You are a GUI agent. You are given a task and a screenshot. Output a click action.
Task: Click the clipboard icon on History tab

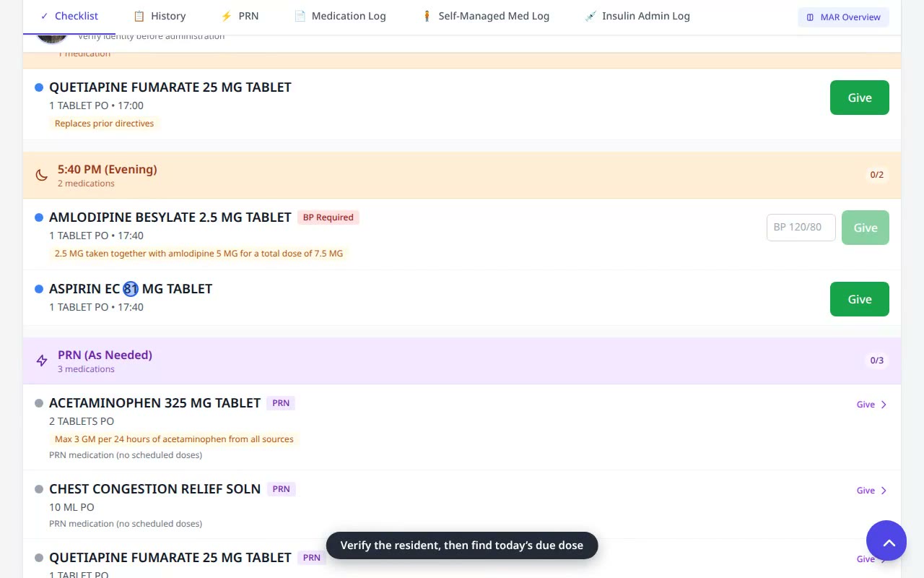pos(139,16)
